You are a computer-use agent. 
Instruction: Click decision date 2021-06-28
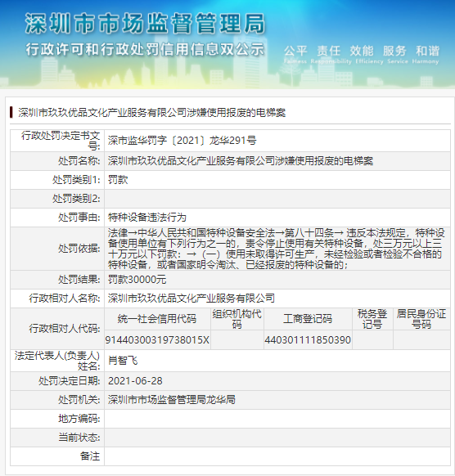tap(135, 381)
